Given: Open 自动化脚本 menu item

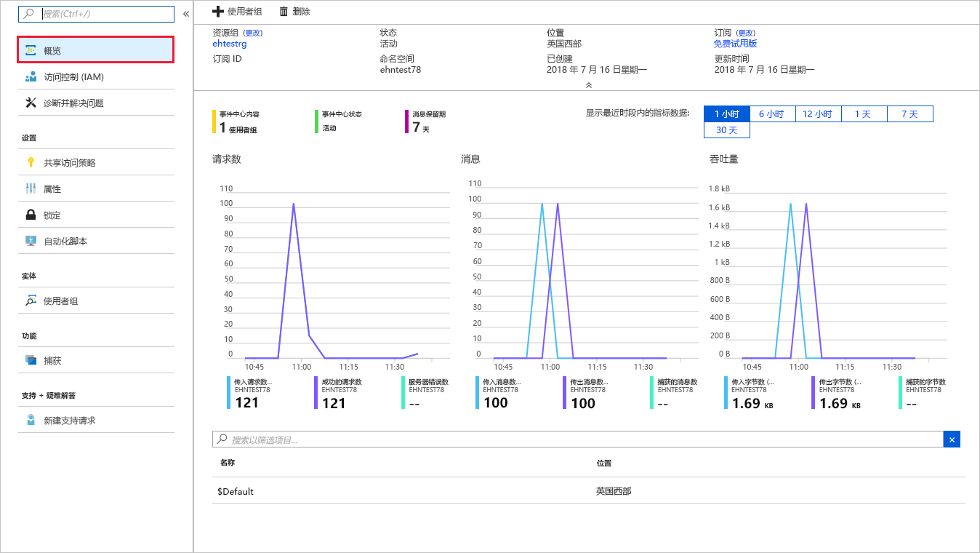Looking at the screenshot, I should (x=96, y=241).
